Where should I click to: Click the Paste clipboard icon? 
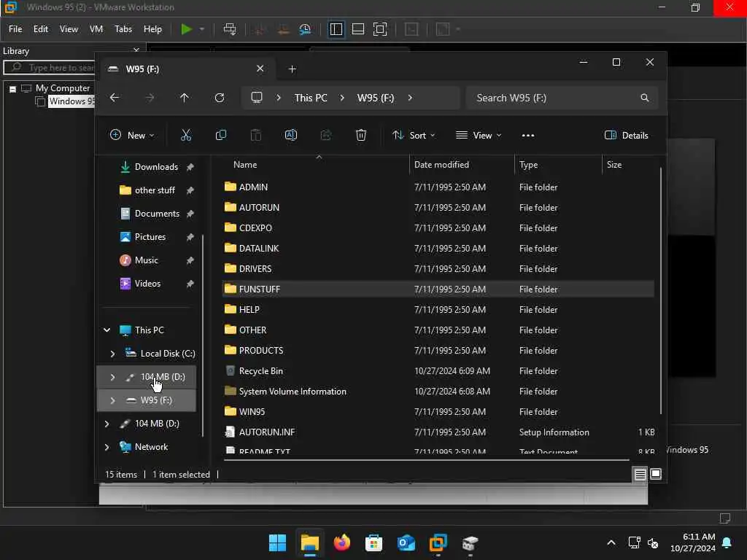tap(256, 135)
